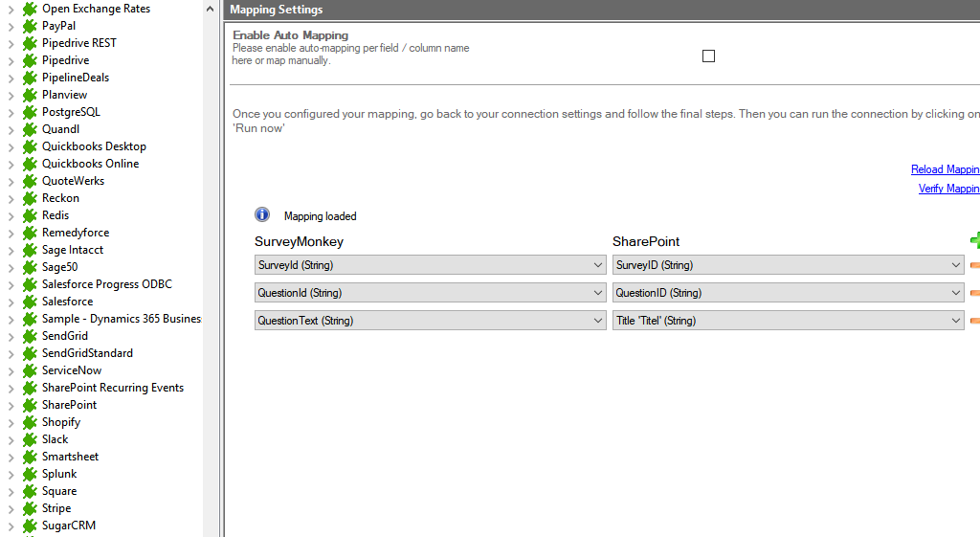Screen dimensions: 980x537
Task: Click the Reload Mapping link
Action: 945,169
